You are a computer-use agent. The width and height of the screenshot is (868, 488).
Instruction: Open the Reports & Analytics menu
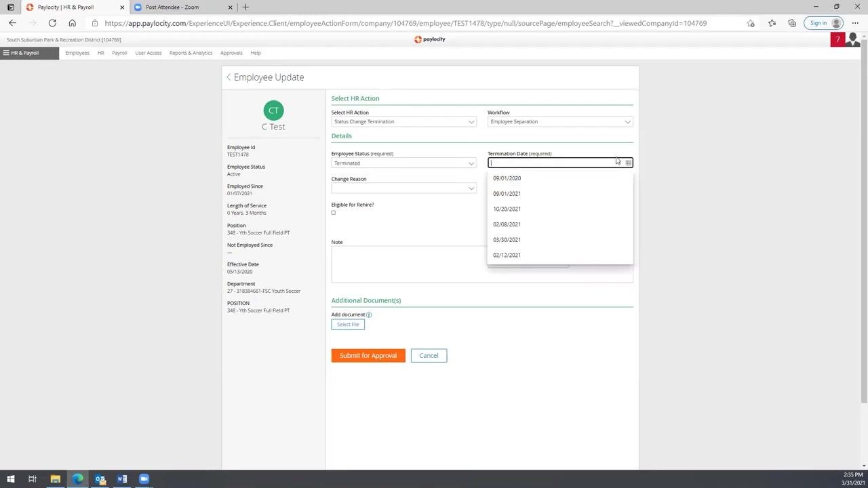coord(191,53)
